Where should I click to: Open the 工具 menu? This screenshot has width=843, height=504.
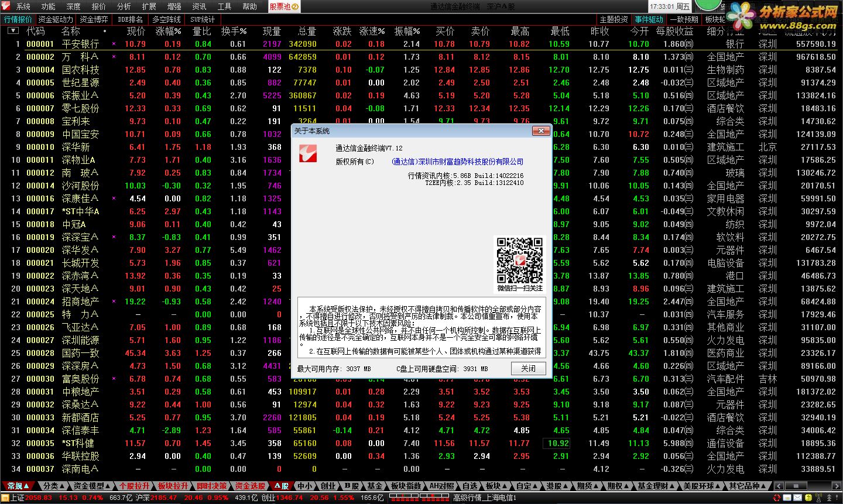[225, 6]
